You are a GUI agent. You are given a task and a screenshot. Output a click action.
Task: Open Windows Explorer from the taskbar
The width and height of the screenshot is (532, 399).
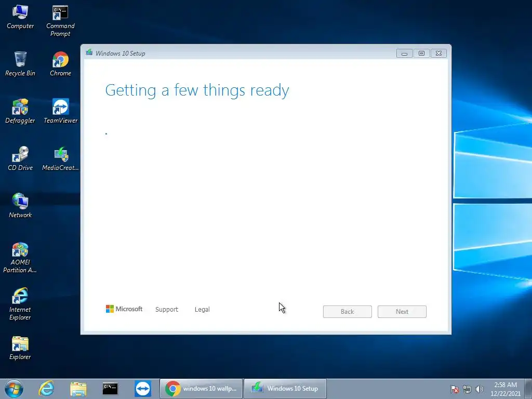click(78, 389)
